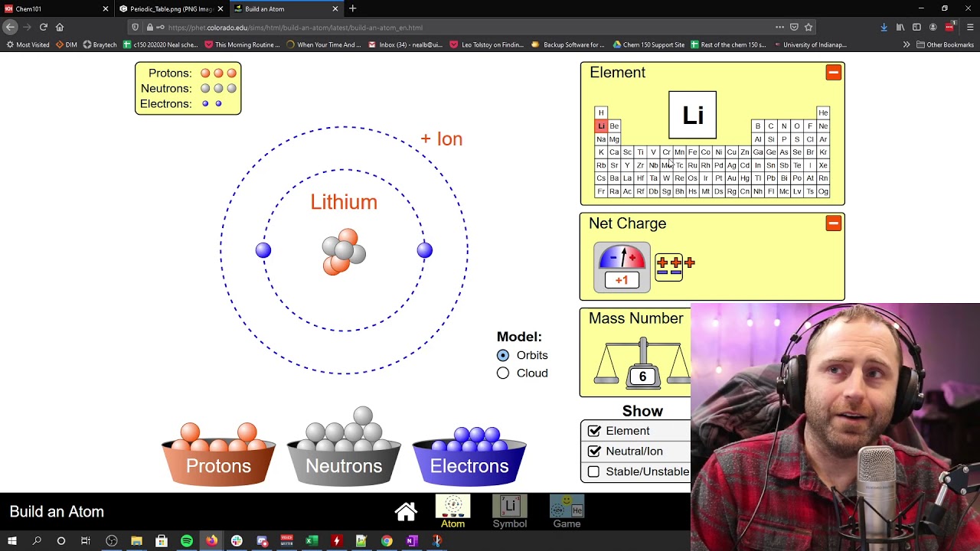The width and height of the screenshot is (980, 551).
Task: Open the Chem 150 Support Site bookmark
Action: tap(648, 44)
